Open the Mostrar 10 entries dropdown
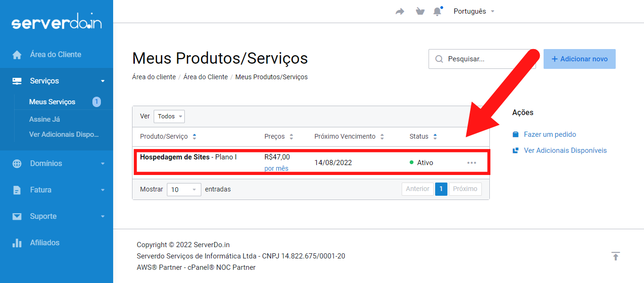Viewport: 644px width, 283px height. tap(184, 190)
